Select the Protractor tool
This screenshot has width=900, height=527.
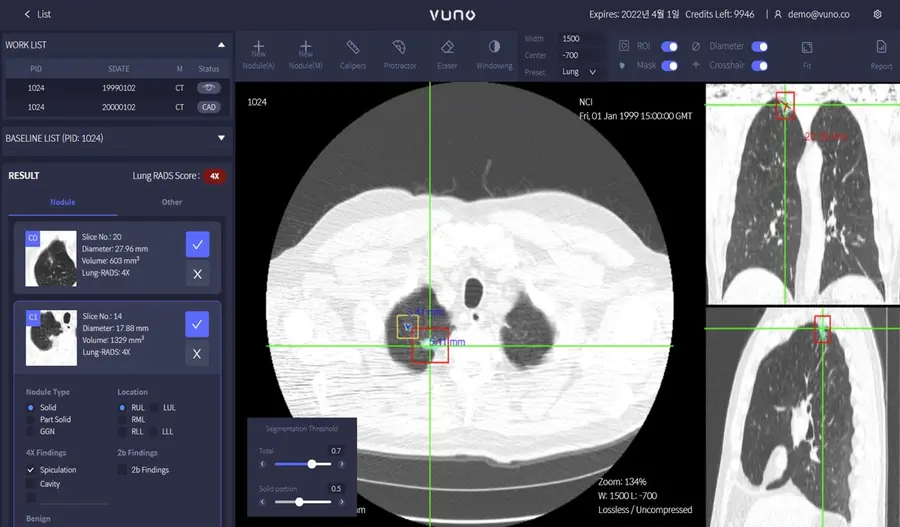point(399,52)
